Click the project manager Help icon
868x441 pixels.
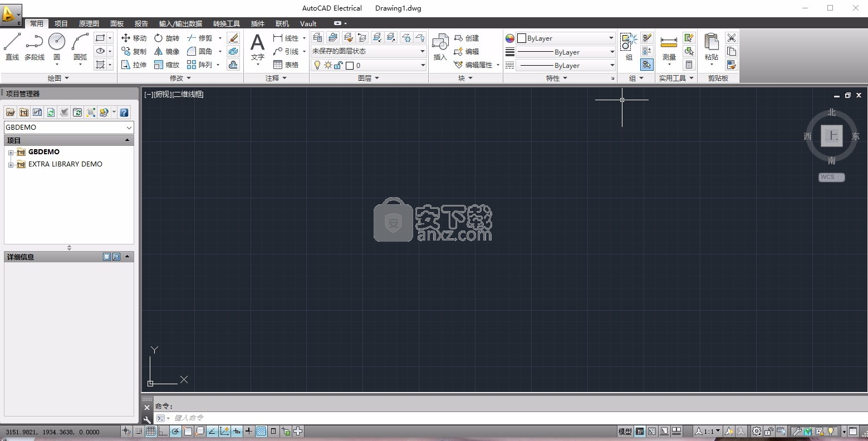point(124,112)
